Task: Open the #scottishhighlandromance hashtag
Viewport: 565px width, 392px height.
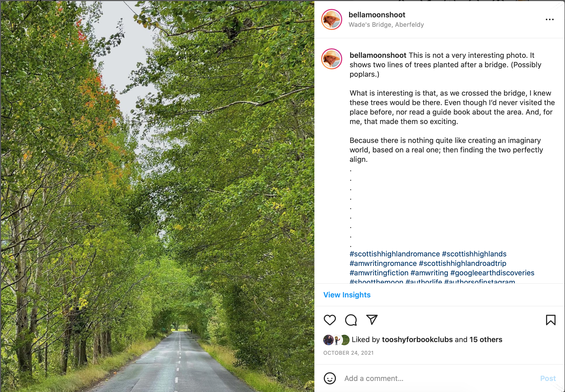Action: [395, 254]
